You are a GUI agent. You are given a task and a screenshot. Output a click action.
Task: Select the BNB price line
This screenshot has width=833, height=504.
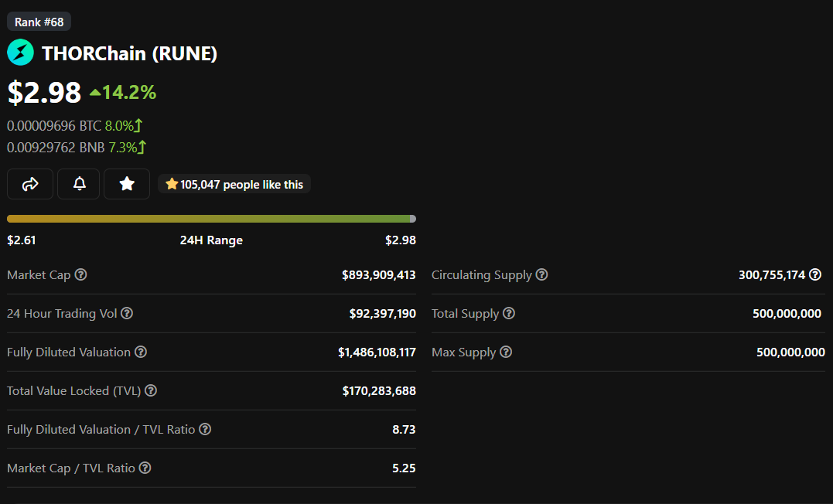pyautogui.click(x=77, y=147)
